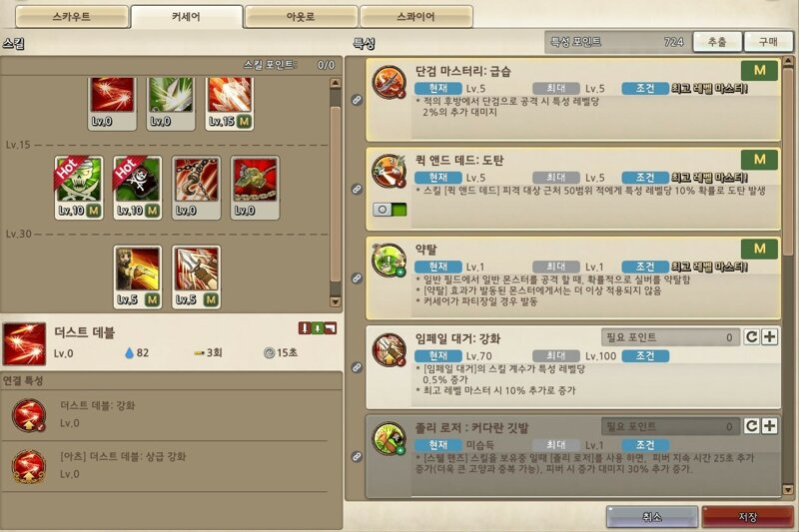Screen dimensions: 799x532
Task: Click the skill list scroll down arrow
Action: tap(336, 301)
